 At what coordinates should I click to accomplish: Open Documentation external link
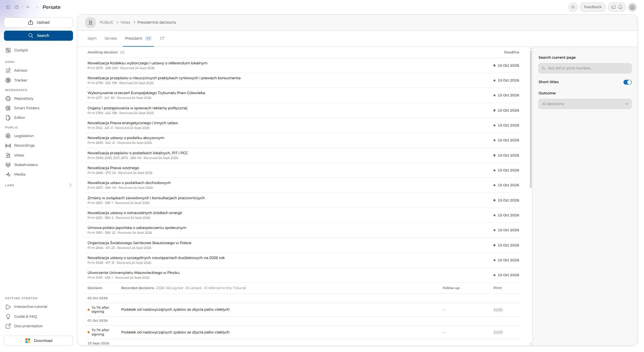click(x=38, y=326)
